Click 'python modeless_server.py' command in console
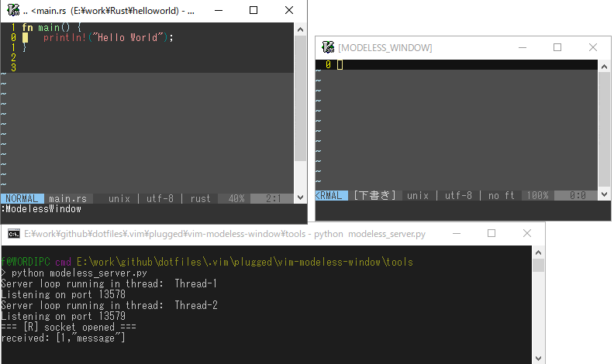614x364 pixels. 79,273
